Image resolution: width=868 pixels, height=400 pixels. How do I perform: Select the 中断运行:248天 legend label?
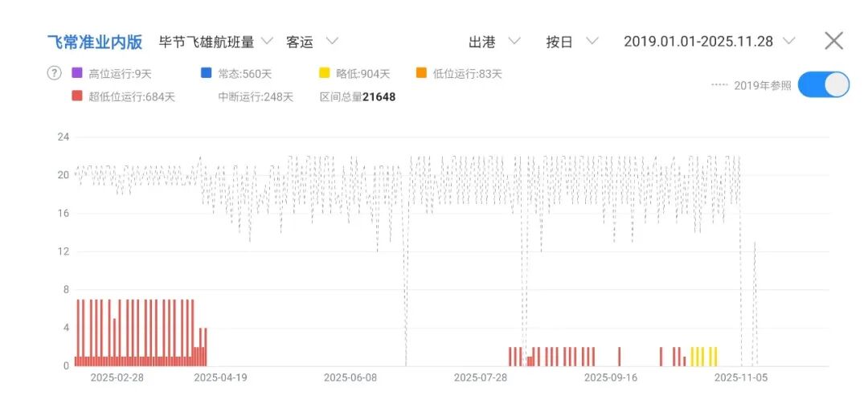click(256, 97)
